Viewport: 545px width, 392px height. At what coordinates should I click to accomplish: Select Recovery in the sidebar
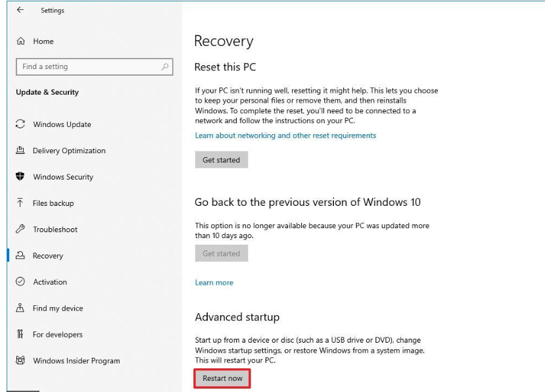(x=47, y=256)
